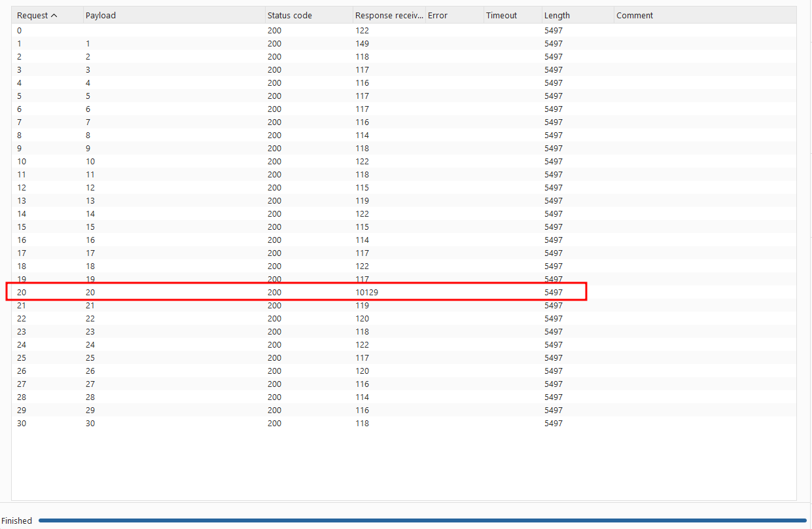
Task: Click status code 200 in request 3 row
Action: pos(274,69)
